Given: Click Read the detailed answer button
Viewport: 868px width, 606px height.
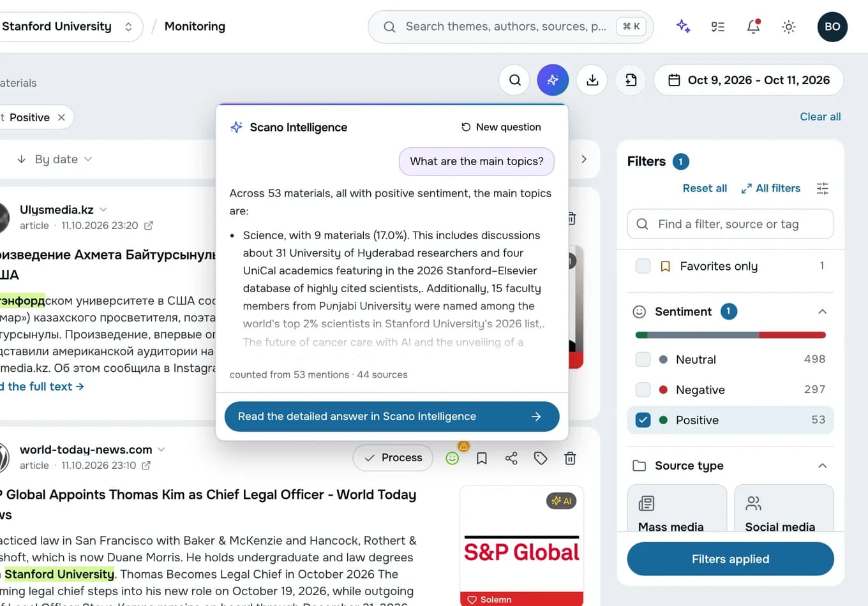Looking at the screenshot, I should click(x=392, y=417).
